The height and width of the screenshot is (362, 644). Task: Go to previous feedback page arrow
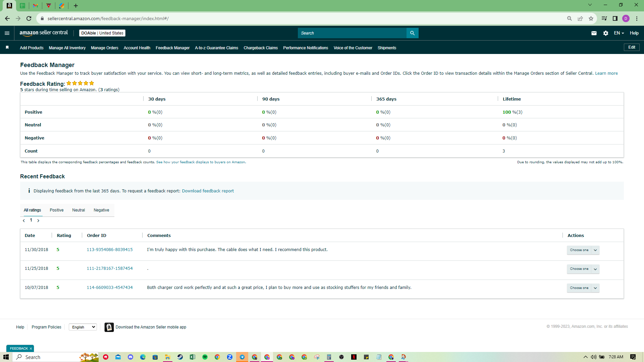click(x=24, y=221)
